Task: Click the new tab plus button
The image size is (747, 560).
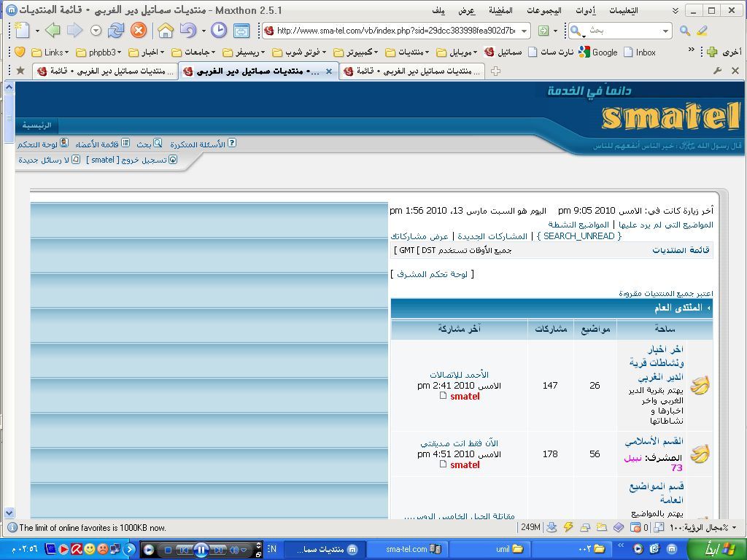Action: tap(496, 71)
